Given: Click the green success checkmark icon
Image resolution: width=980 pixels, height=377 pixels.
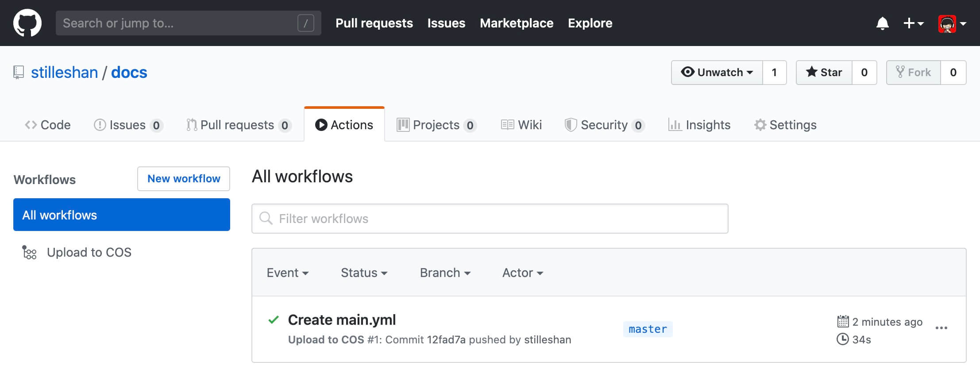Looking at the screenshot, I should (274, 319).
